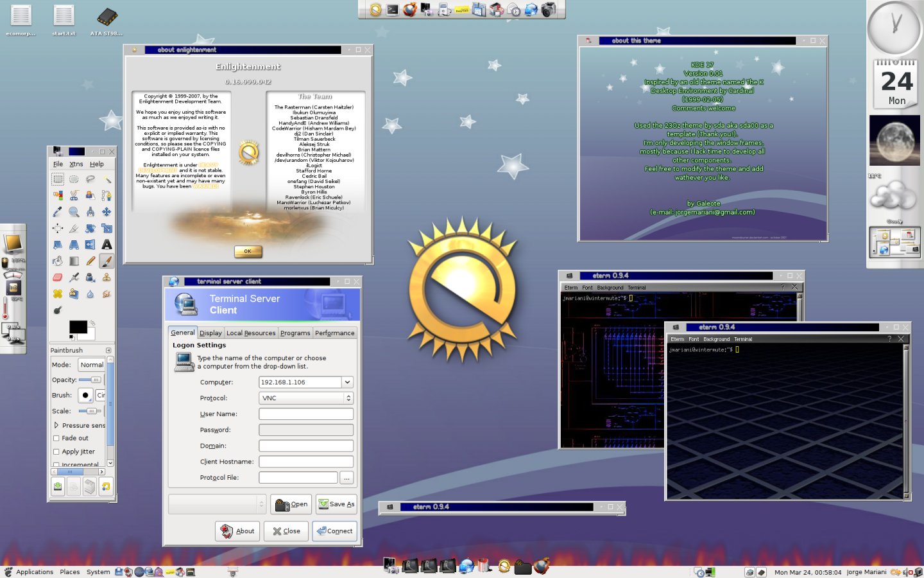Viewport: 924px width, 578px height.
Task: Open the Computer address dropdown arrow
Action: [347, 382]
